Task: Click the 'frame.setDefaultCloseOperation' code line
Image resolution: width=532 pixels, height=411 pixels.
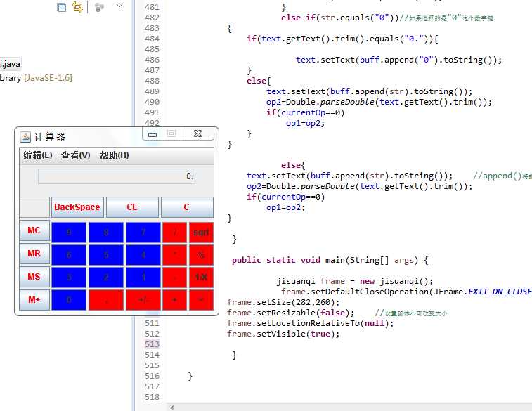Action: pos(406,292)
